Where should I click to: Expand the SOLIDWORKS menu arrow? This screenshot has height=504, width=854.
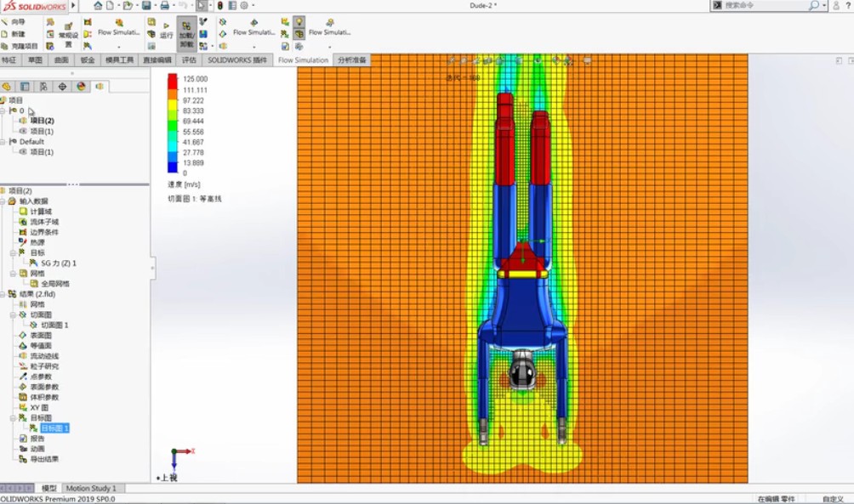point(73,5)
